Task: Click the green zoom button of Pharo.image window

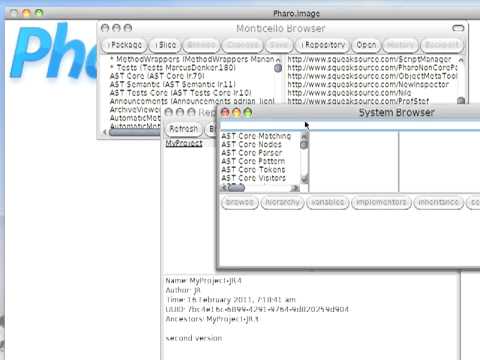Action: pyautogui.click(x=39, y=13)
